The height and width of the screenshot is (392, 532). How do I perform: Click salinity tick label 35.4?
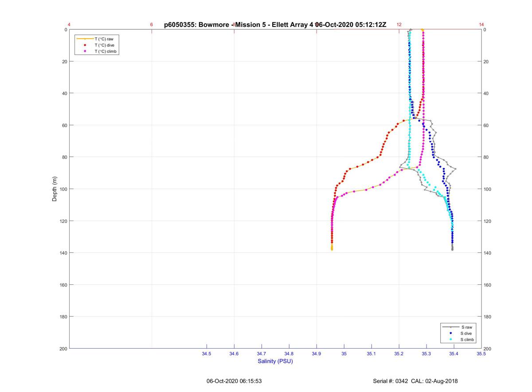point(454,353)
